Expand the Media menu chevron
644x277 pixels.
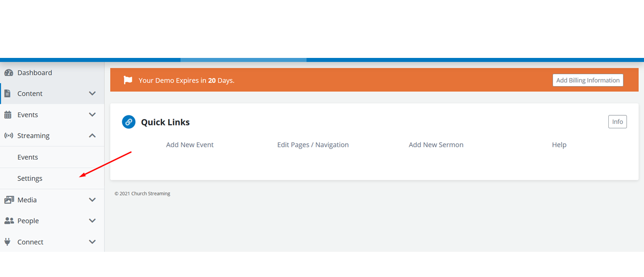pyautogui.click(x=92, y=200)
